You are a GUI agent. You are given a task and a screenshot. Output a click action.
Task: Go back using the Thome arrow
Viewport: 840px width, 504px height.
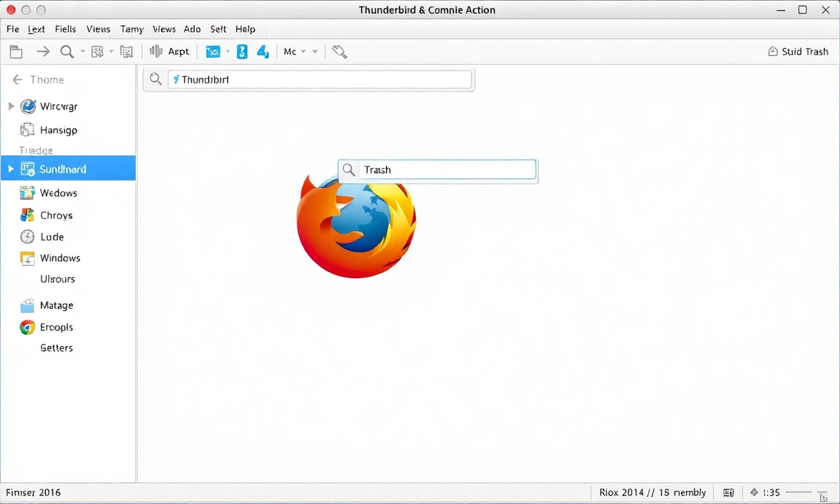tap(17, 79)
